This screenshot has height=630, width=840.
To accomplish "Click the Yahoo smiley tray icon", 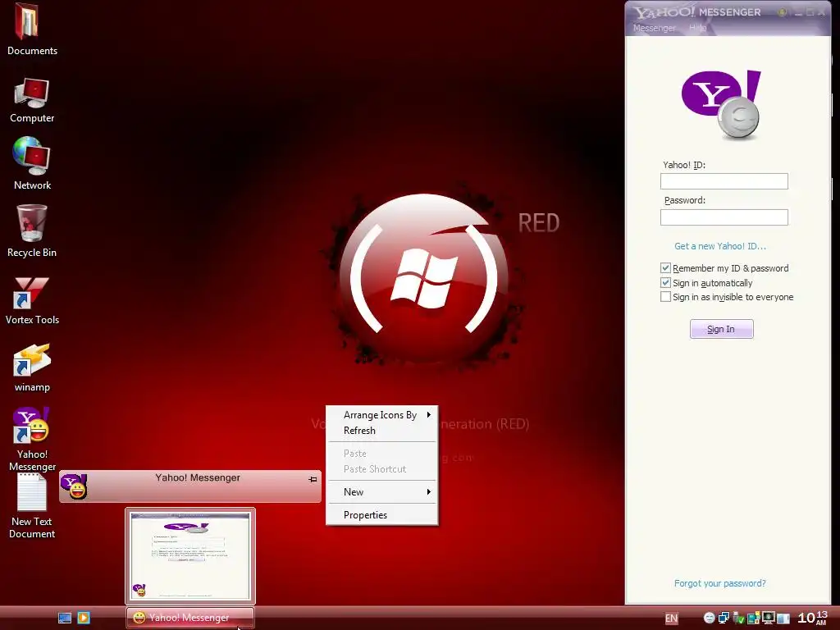I will click(710, 618).
